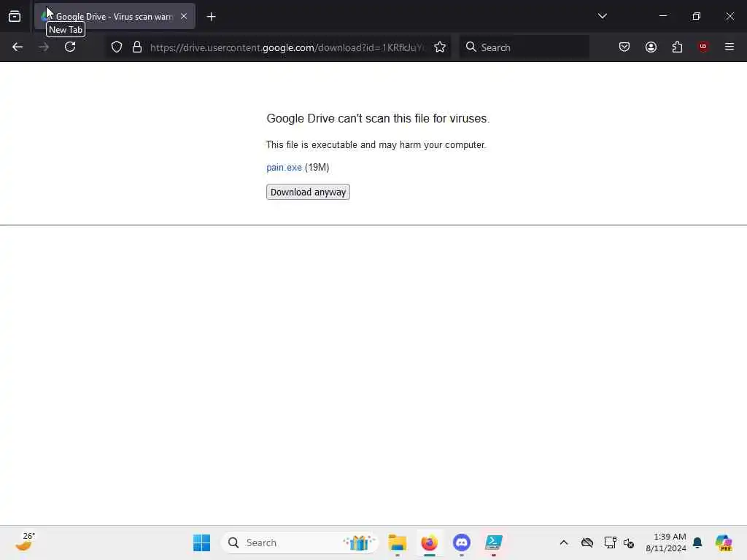Viewport: 747px width, 560px height.
Task: Click the forward navigation arrow
Action: 44,47
